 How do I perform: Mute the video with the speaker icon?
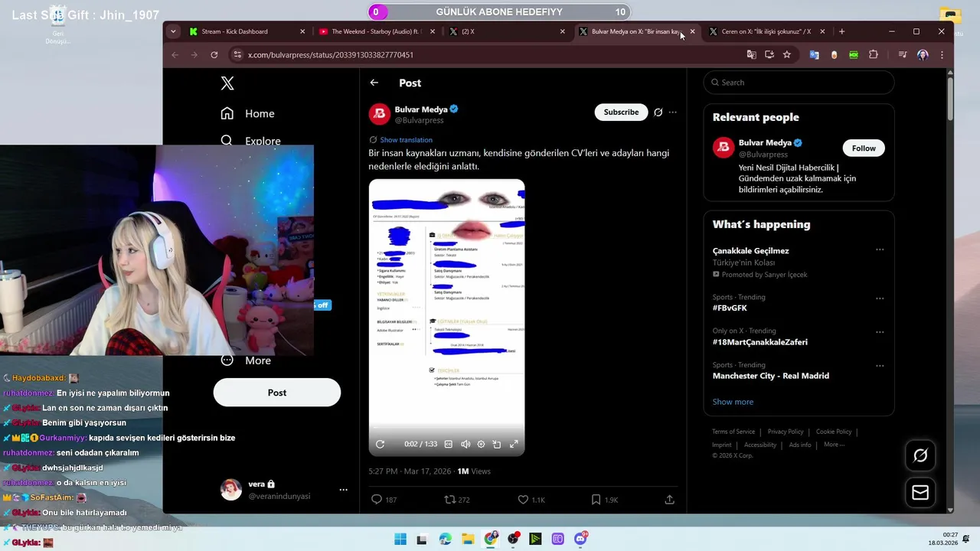[465, 444]
